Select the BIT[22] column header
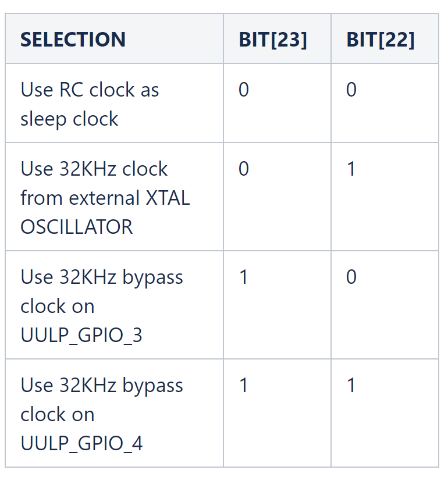The width and height of the screenshot is (448, 477). (x=380, y=40)
